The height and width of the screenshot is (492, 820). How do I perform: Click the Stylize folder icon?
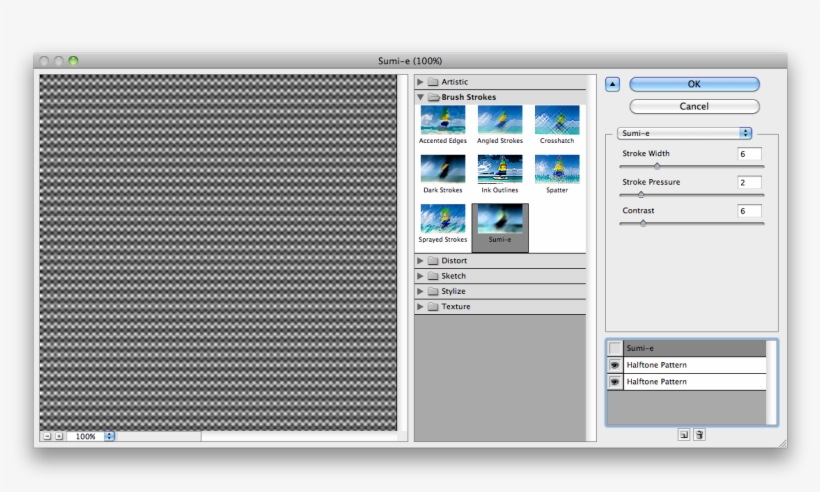(433, 291)
